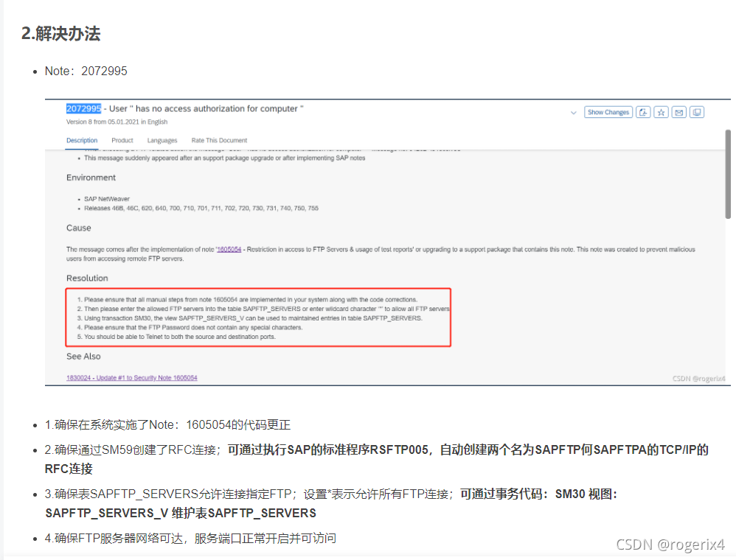
Task: Click the Note：2072995 bullet text
Action: click(86, 71)
